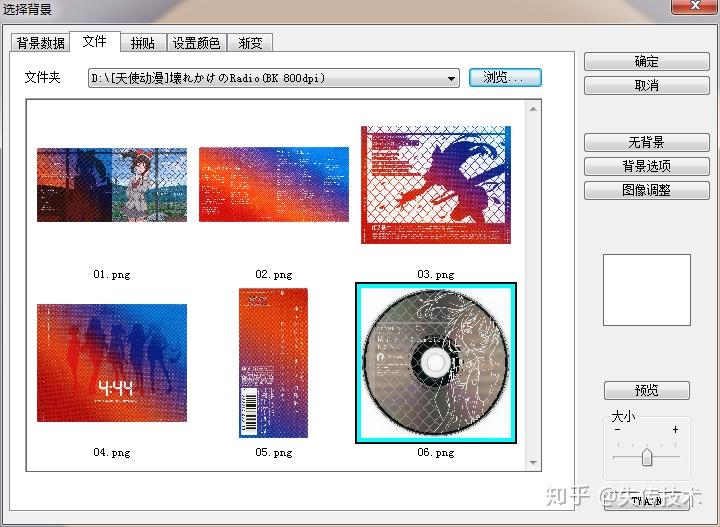
Task: Click the 03.png file name
Action: [436, 275]
